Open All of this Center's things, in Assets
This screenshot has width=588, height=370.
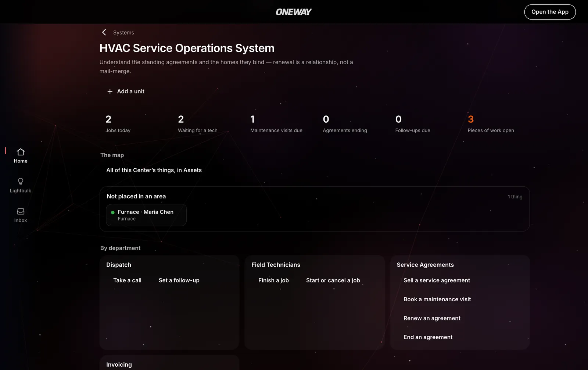pos(154,170)
